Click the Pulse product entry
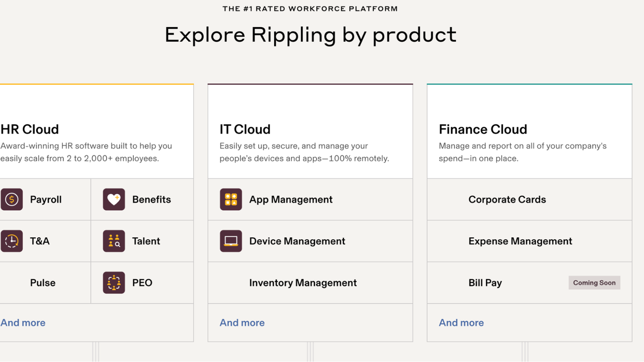Viewport: 644px width, 362px height. pyautogui.click(x=43, y=283)
